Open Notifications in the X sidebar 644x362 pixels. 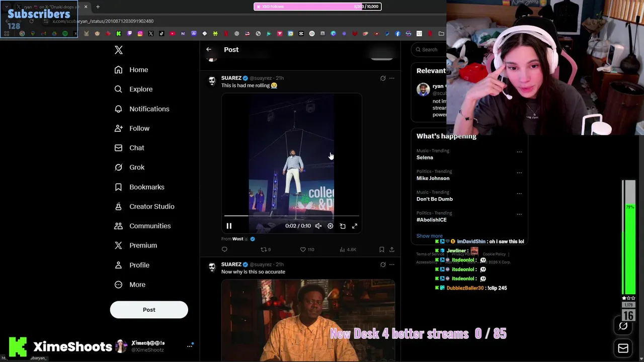coord(142,109)
